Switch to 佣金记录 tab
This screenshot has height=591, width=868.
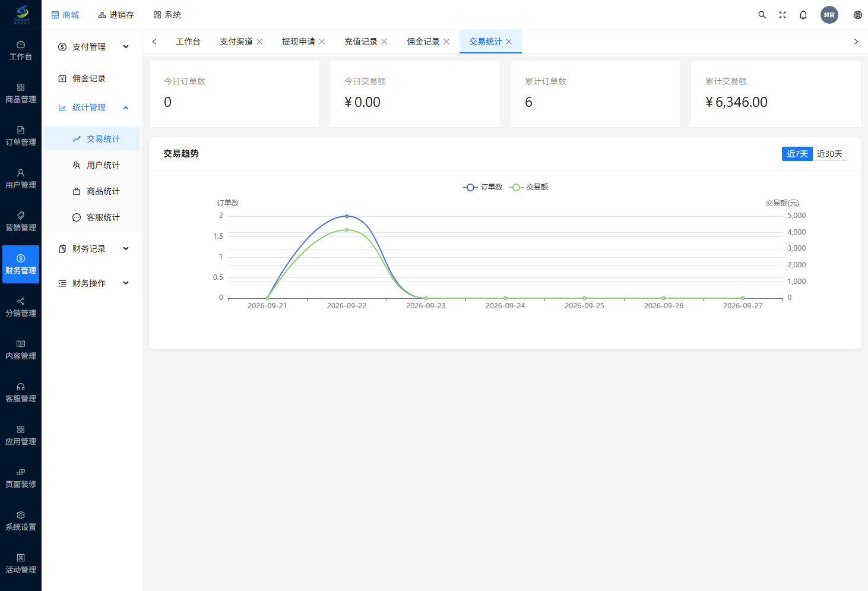click(423, 42)
